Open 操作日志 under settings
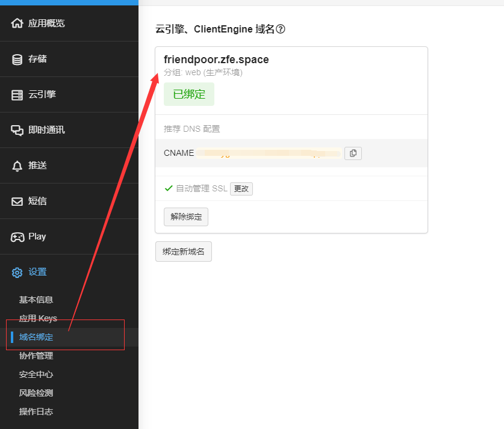Screen dimensions: 504x429 point(36,412)
